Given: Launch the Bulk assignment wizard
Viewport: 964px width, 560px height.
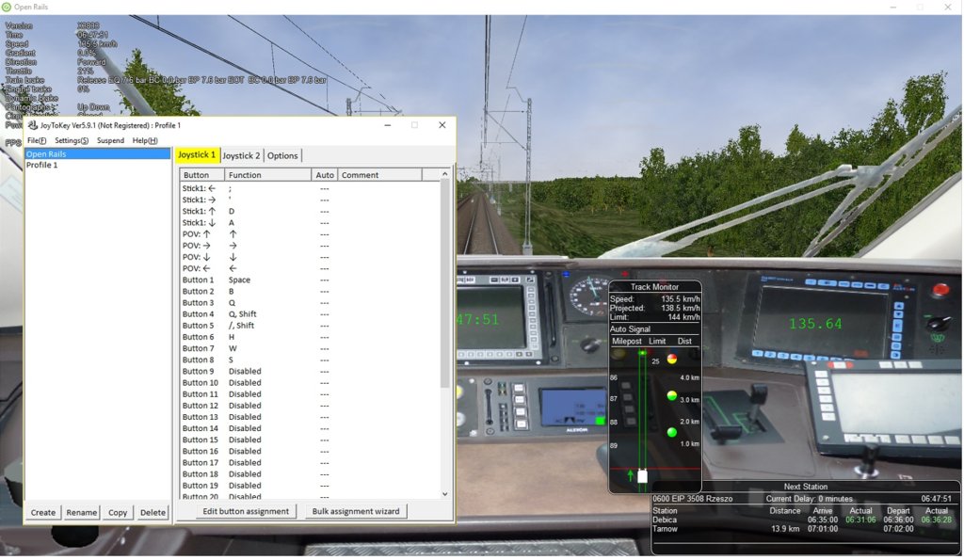Looking at the screenshot, I should click(354, 511).
